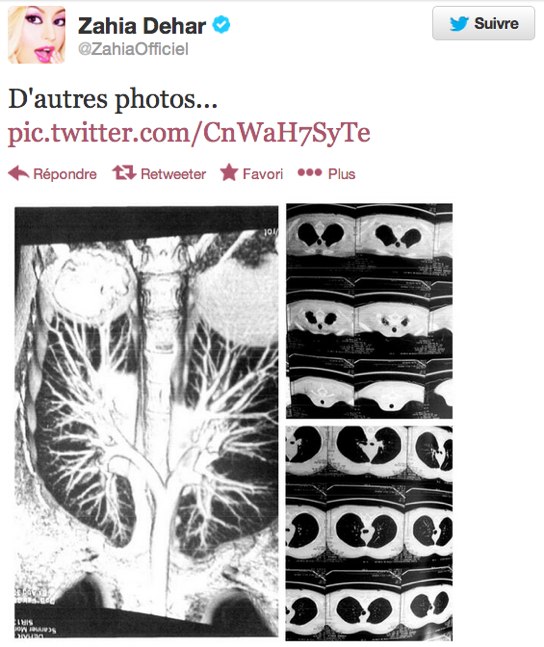Click the blue verified badge
The image size is (544, 647).
221,25
